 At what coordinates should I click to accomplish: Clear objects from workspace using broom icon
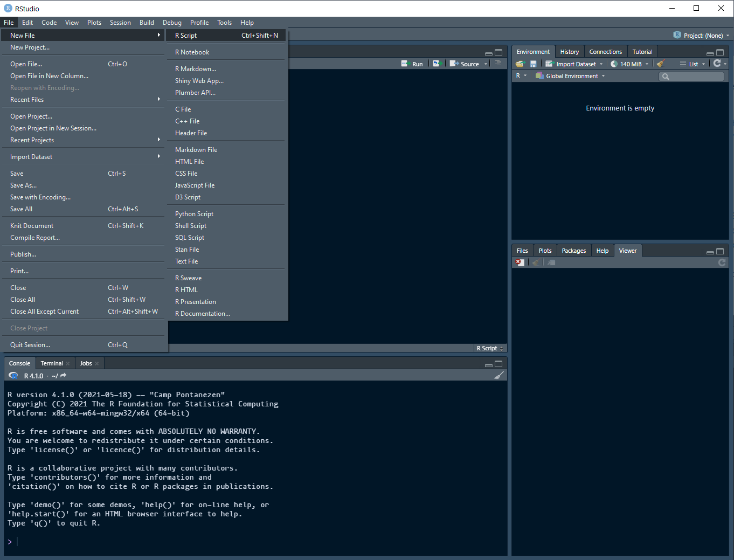click(x=660, y=64)
